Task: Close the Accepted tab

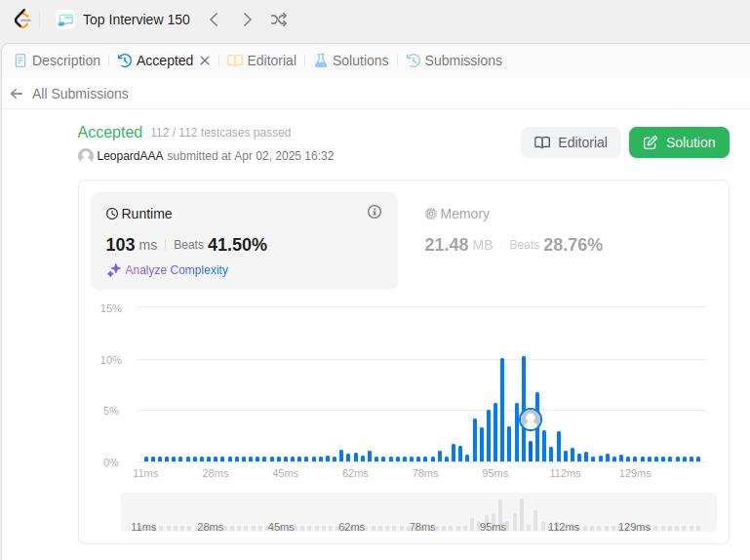Action: (205, 60)
